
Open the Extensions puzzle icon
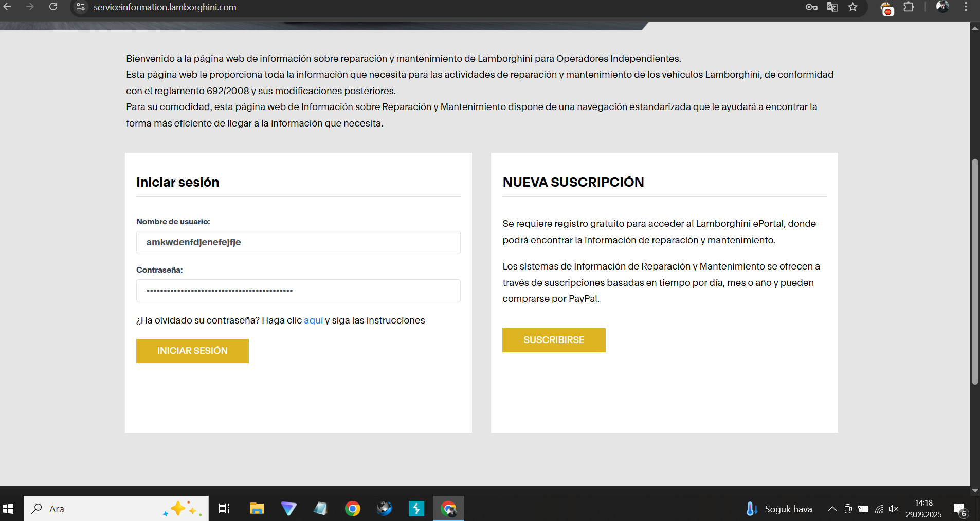click(x=909, y=7)
